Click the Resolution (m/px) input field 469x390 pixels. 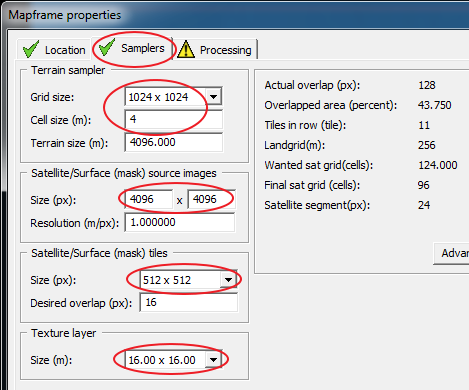point(180,222)
